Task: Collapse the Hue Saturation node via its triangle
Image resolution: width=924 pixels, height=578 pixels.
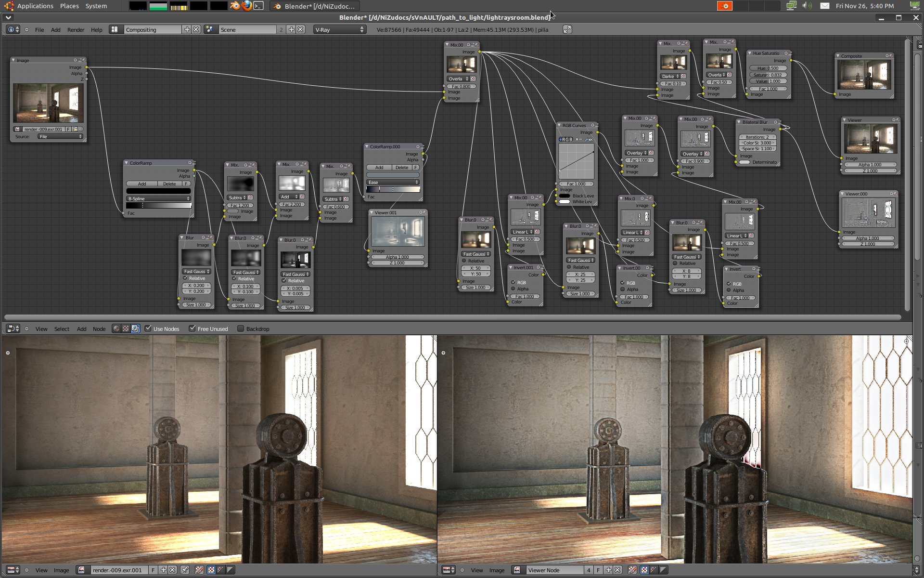Action: click(x=750, y=53)
